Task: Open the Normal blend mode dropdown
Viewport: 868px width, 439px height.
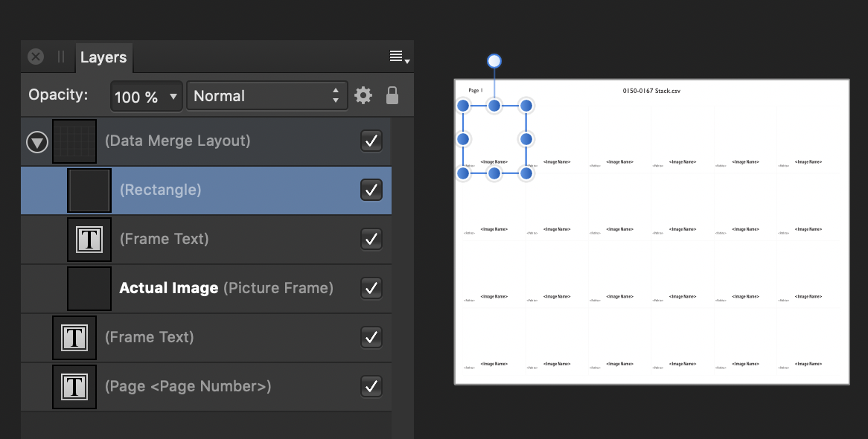Action: tap(267, 96)
